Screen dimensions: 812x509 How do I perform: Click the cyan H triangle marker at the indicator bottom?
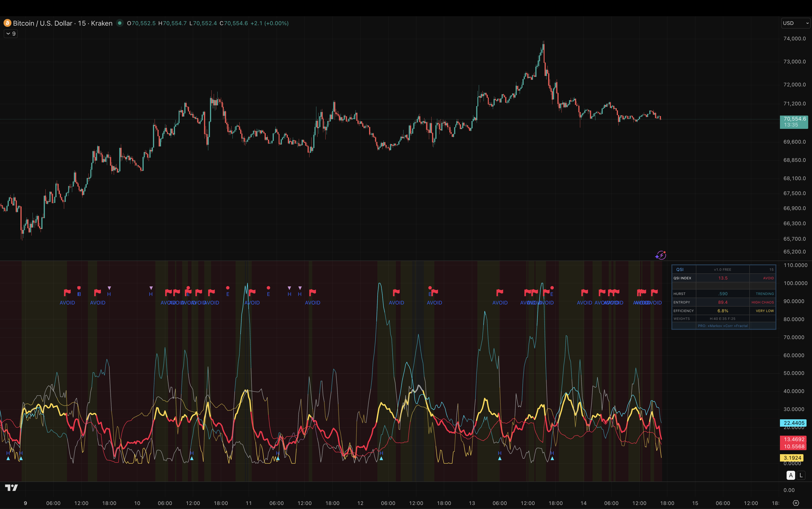[8, 458]
